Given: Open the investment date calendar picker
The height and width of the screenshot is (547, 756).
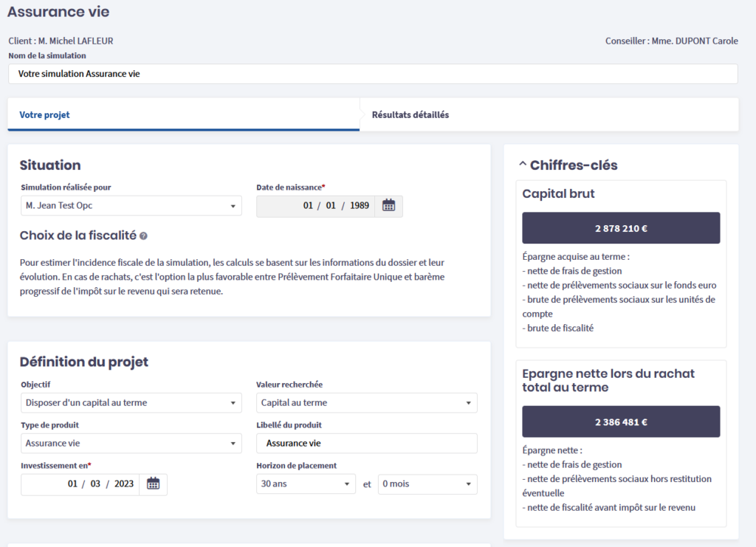Looking at the screenshot, I should pos(153,484).
